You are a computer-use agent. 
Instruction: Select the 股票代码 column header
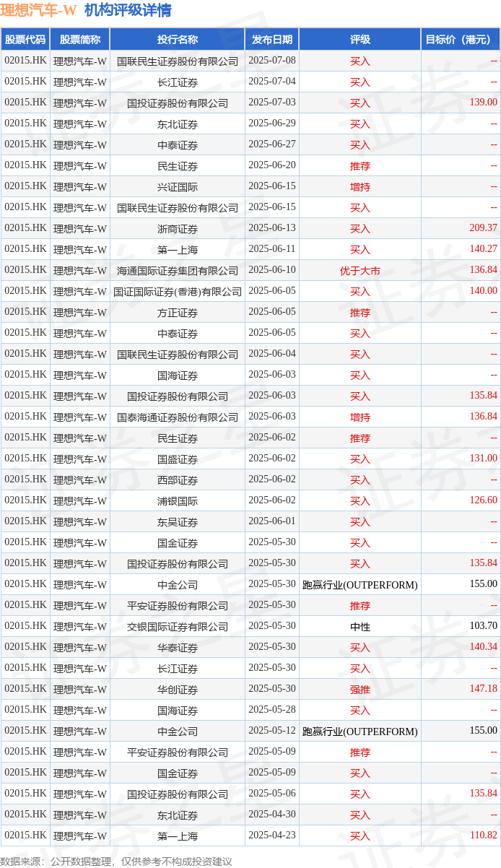tap(25, 40)
